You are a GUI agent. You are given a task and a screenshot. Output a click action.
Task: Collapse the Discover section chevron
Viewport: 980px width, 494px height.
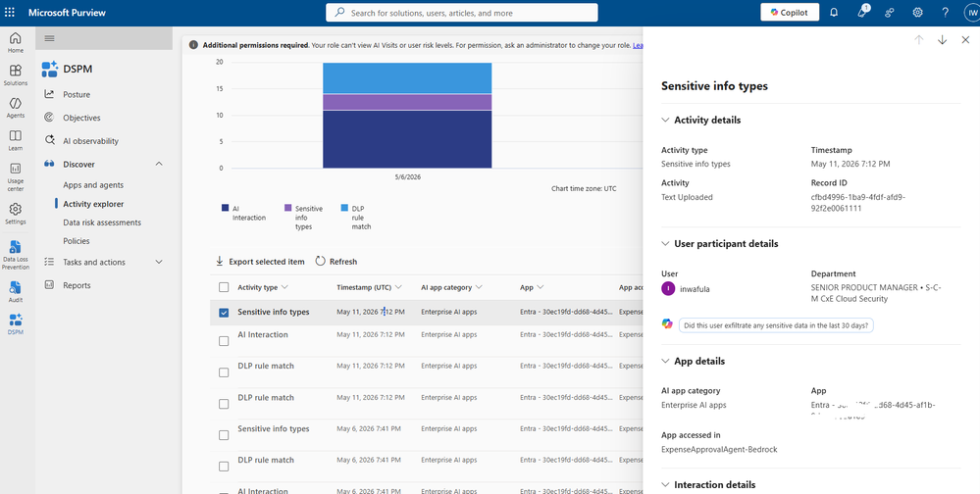click(x=159, y=164)
